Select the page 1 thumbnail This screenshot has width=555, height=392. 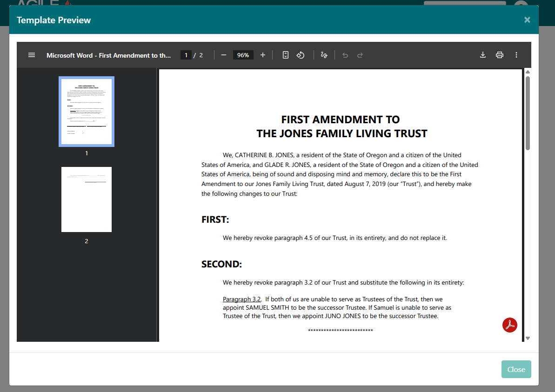[87, 112]
